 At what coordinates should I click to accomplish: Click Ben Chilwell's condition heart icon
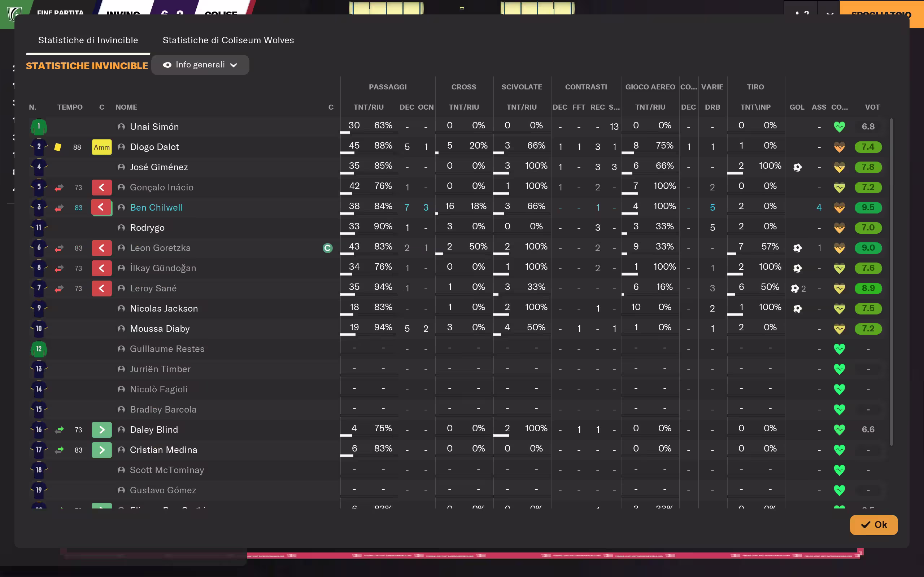pyautogui.click(x=839, y=208)
